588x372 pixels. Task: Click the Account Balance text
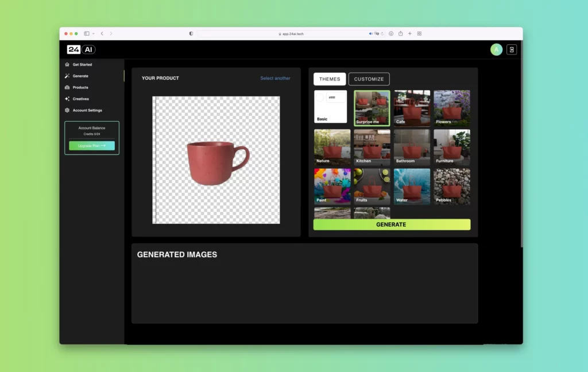point(92,128)
